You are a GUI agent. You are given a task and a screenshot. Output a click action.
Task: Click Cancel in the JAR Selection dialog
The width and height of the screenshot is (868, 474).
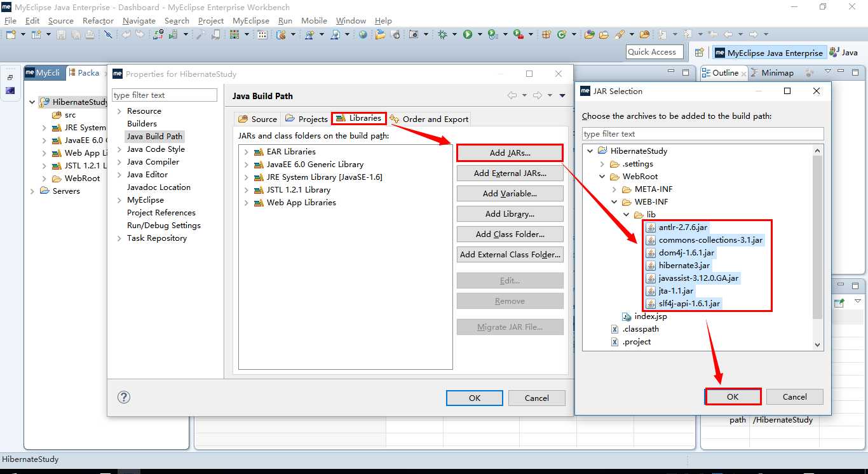[x=794, y=396]
